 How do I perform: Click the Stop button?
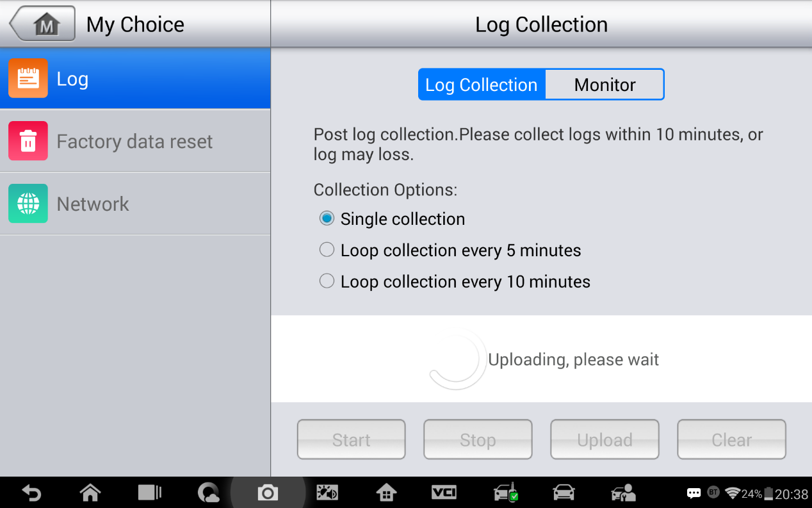coord(478,439)
